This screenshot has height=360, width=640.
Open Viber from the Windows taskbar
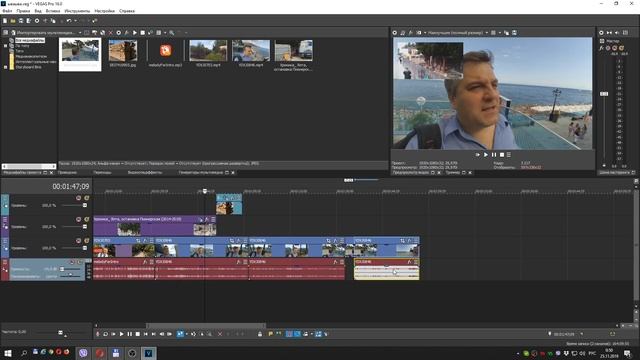[x=83, y=353]
